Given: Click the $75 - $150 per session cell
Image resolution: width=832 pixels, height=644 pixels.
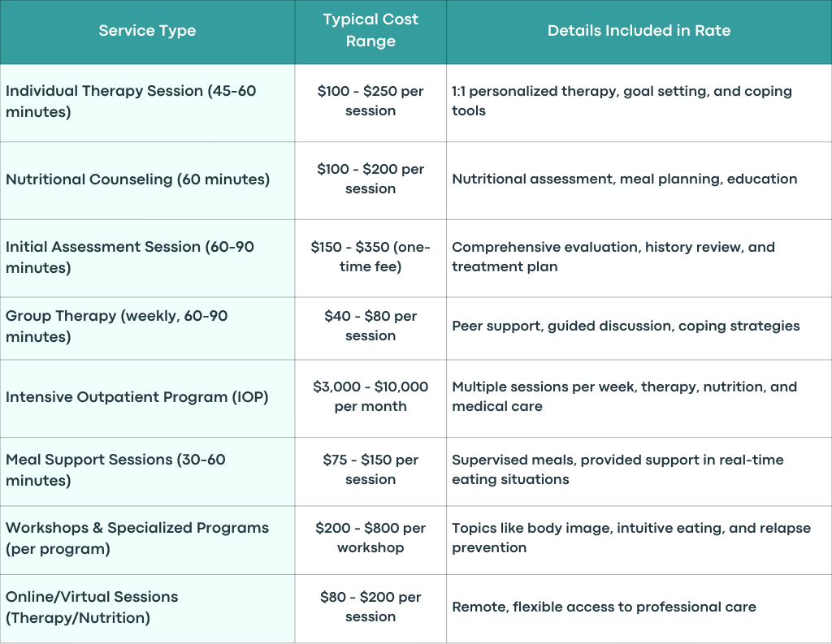Looking at the screenshot, I should click(x=370, y=472).
